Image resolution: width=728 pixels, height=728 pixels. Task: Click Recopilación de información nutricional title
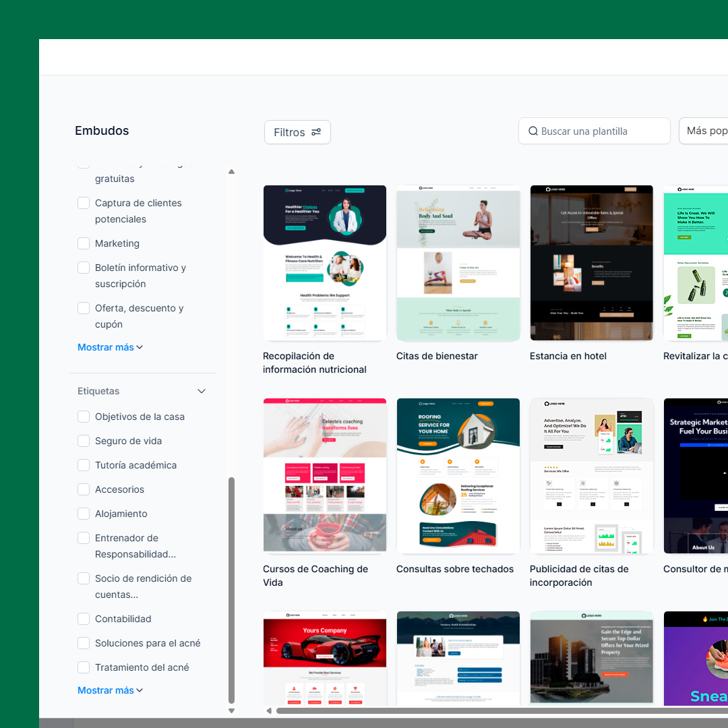click(x=314, y=363)
